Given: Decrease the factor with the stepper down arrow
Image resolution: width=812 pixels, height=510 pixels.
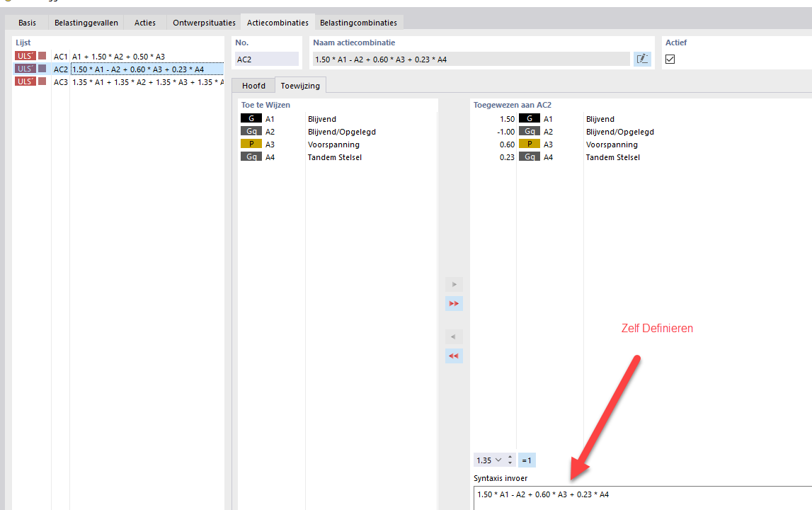Looking at the screenshot, I should click(x=510, y=463).
